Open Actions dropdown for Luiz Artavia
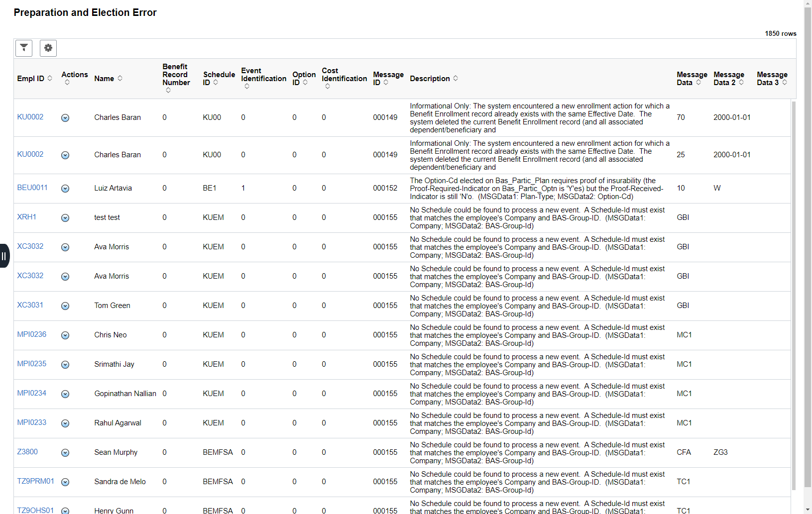 click(x=65, y=189)
